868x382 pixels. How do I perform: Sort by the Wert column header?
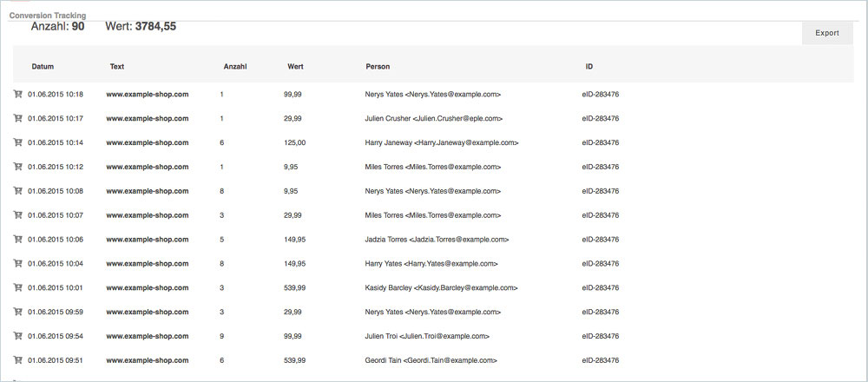coord(295,67)
